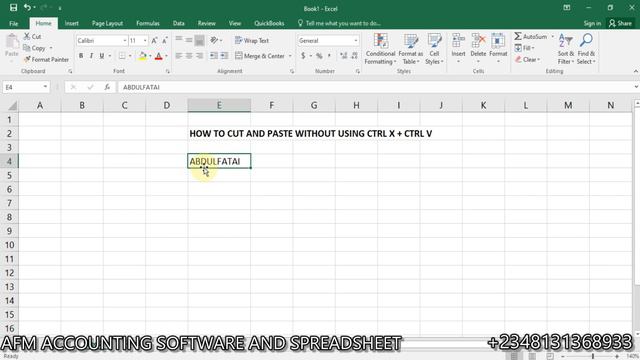Image resolution: width=640 pixels, height=360 pixels.
Task: Open Alignment dialog launcher
Action: coord(292,71)
